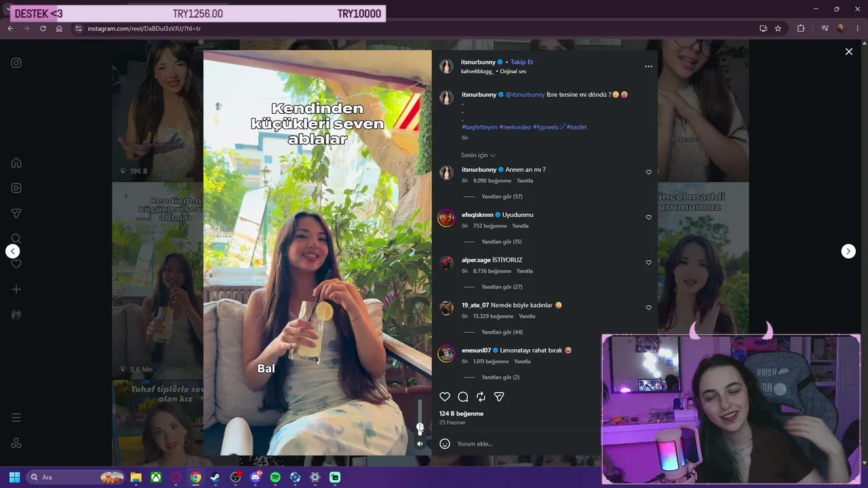
Task: Like 19_ate_07's comment 'Nerede böyle kadınlar'
Action: point(648,308)
